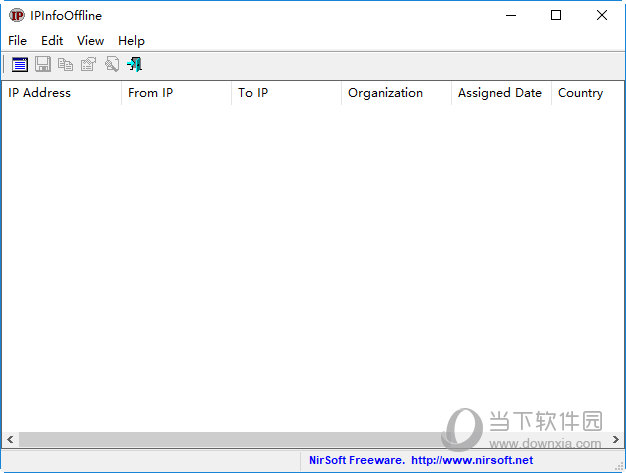Sort by the Organization column header
Screen dimensions: 626x473
click(396, 93)
